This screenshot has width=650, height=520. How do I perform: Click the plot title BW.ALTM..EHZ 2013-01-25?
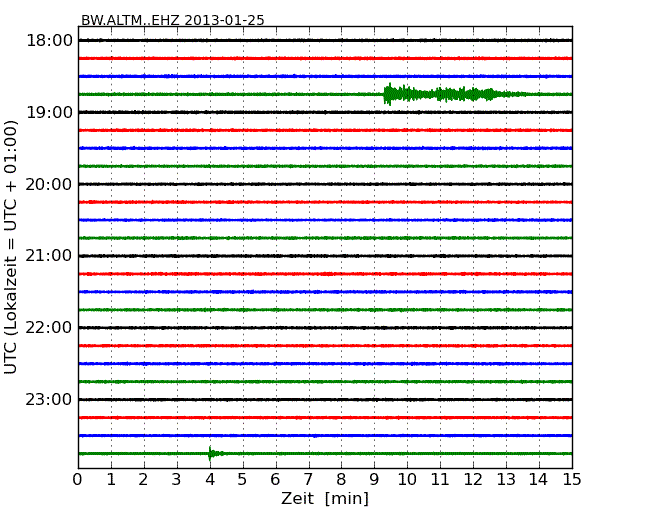(172, 20)
